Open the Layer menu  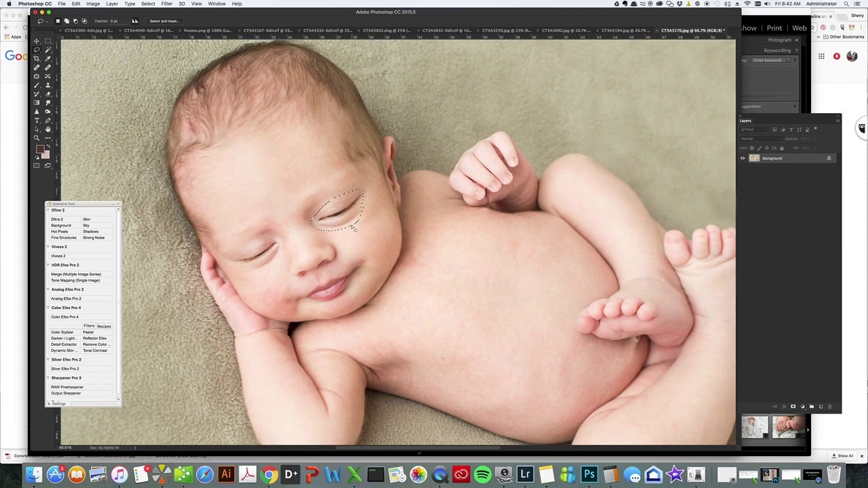(112, 4)
